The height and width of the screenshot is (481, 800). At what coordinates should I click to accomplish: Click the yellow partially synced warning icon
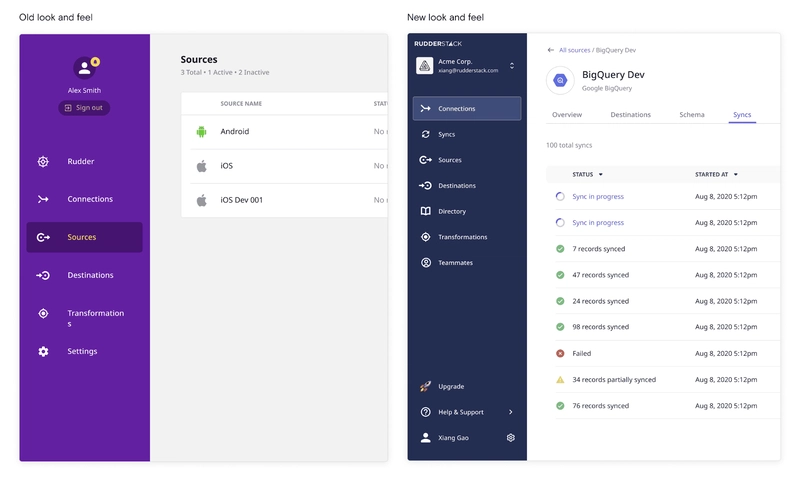[x=560, y=380]
